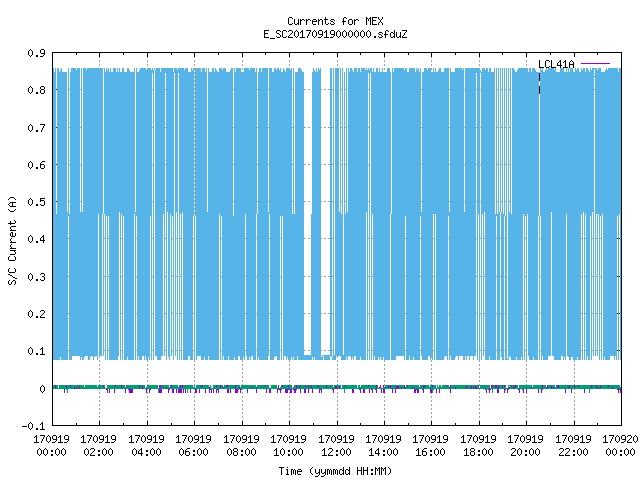
Task: Click the 0.7 y-axis tick label
Action: point(36,128)
